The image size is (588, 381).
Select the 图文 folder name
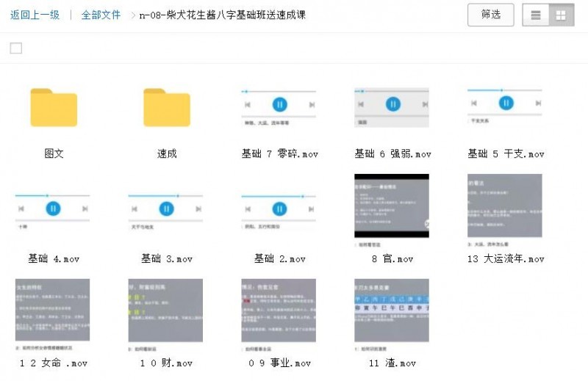(54, 153)
